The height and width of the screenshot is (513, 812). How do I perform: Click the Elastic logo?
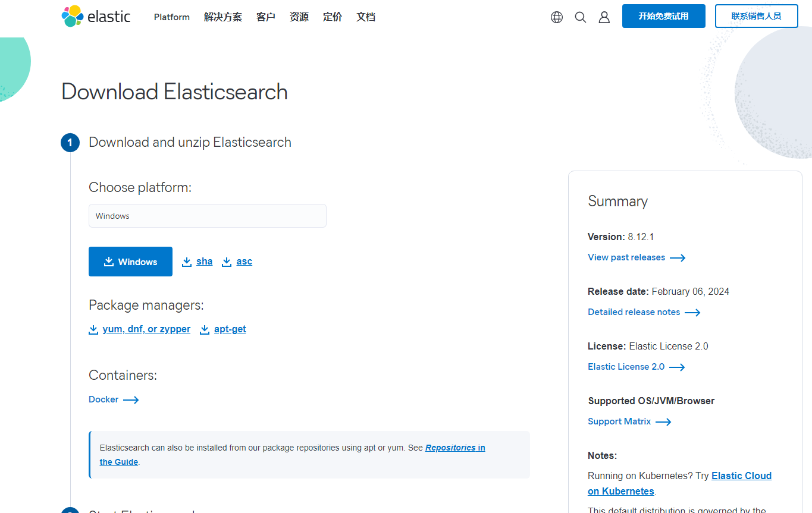pyautogui.click(x=96, y=17)
